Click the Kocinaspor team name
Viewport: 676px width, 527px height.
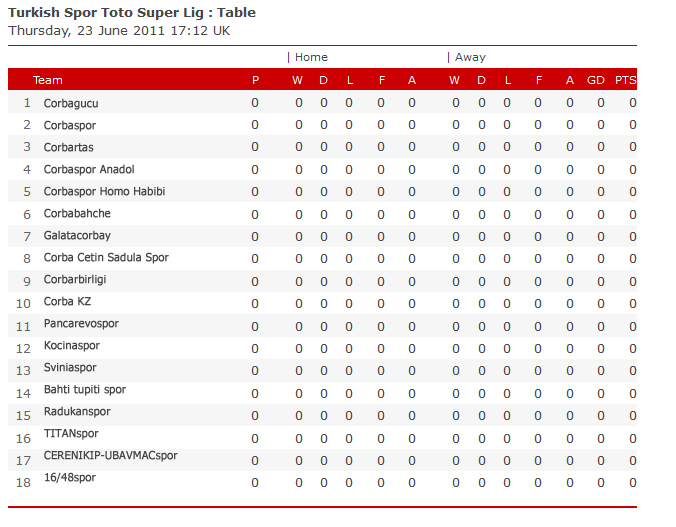click(72, 346)
